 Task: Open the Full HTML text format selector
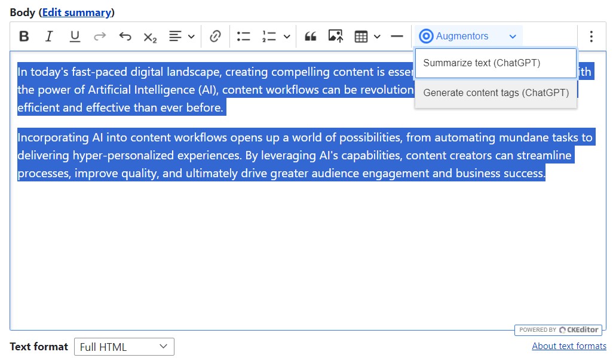(124, 347)
